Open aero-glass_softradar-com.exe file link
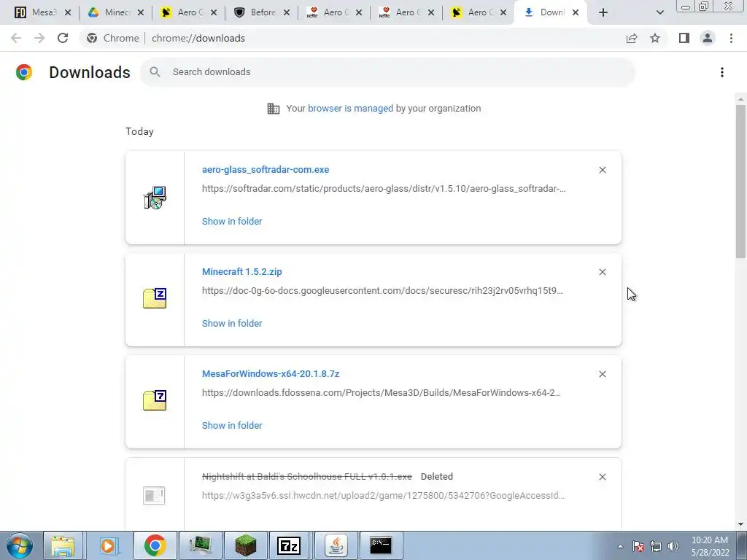This screenshot has width=747, height=560. tap(266, 169)
